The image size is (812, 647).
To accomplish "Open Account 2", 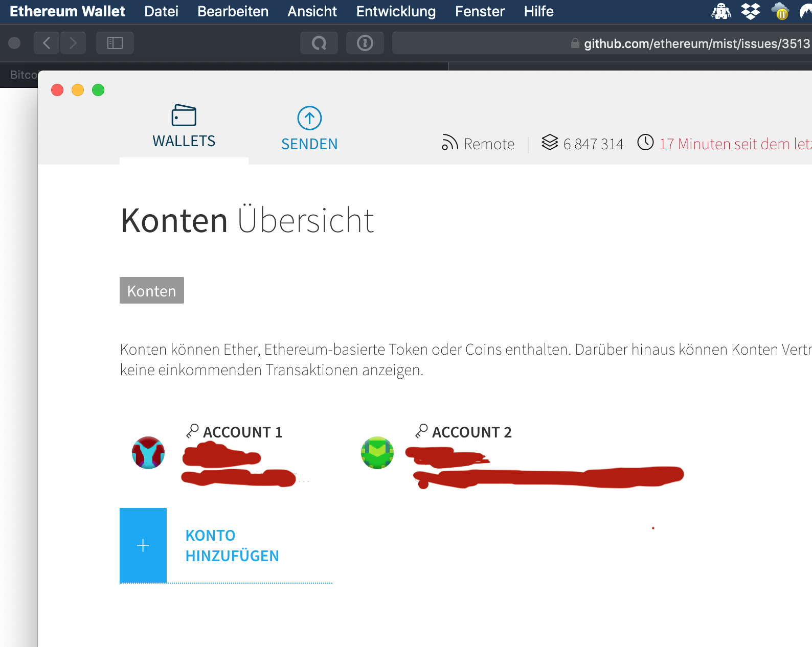I will pyautogui.click(x=472, y=432).
